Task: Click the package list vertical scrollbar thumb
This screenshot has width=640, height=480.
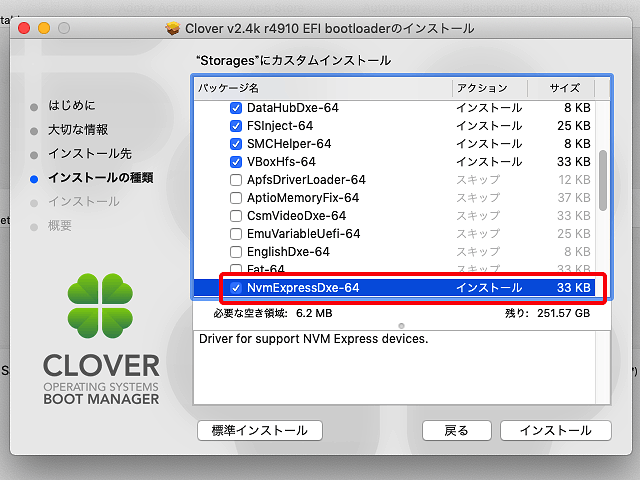Action: click(x=602, y=180)
